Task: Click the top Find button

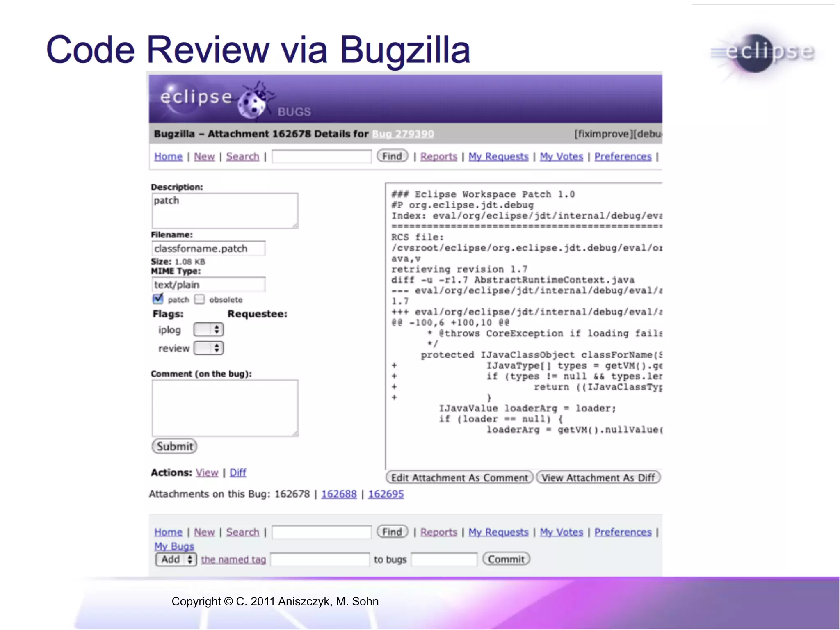Action: tap(392, 156)
